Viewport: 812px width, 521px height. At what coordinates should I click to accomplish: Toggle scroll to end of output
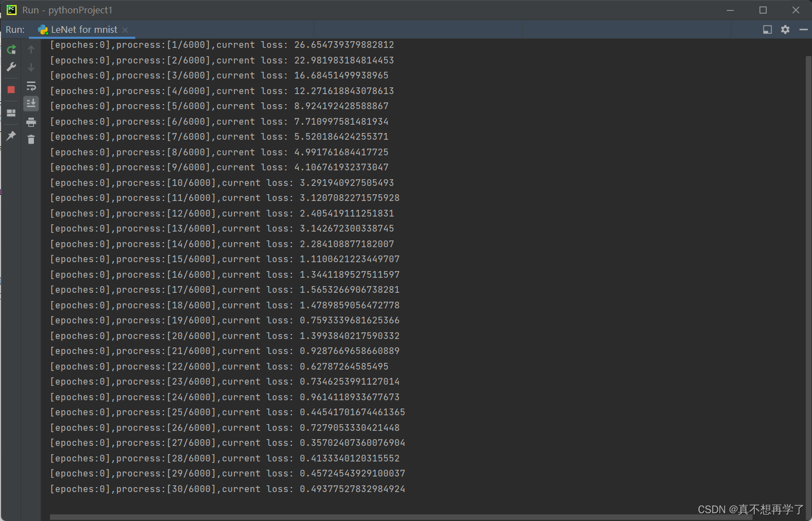pyautogui.click(x=31, y=103)
